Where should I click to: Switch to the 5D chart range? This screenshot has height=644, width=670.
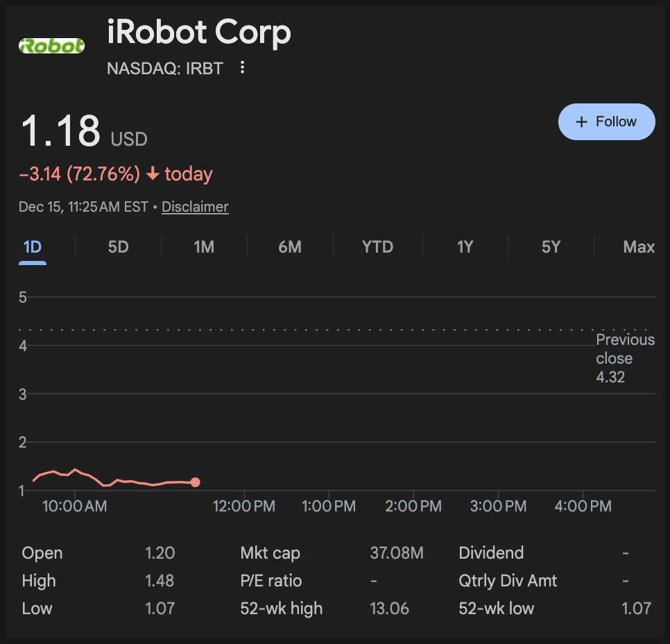coord(119,247)
